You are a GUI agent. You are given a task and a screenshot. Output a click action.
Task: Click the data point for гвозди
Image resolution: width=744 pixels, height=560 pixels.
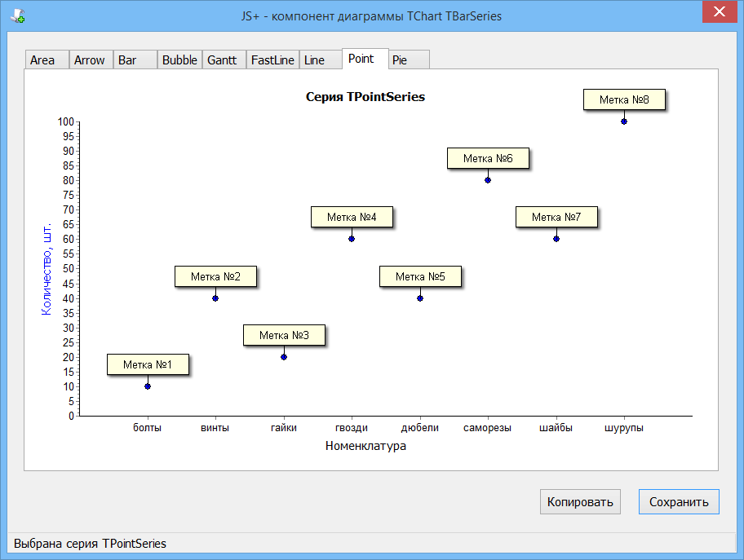click(x=352, y=239)
